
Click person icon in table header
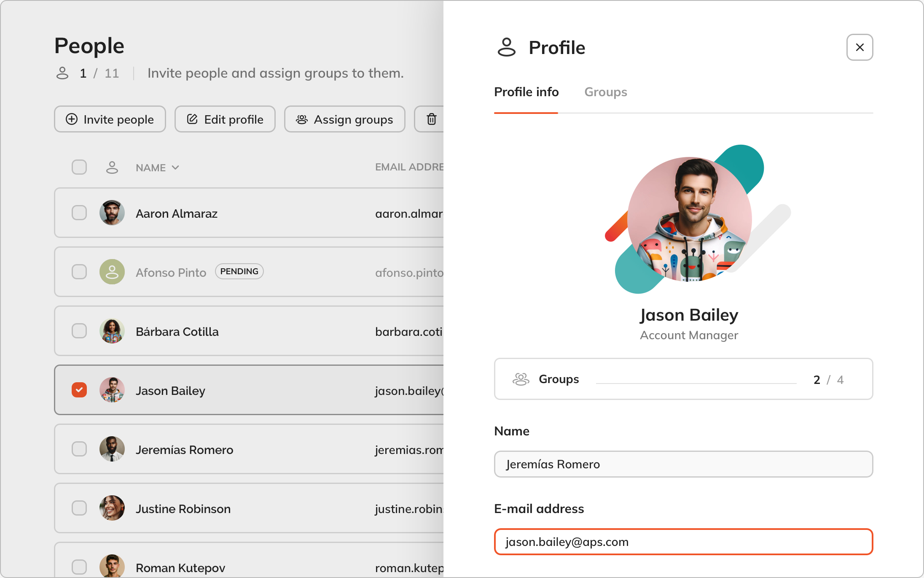112,167
